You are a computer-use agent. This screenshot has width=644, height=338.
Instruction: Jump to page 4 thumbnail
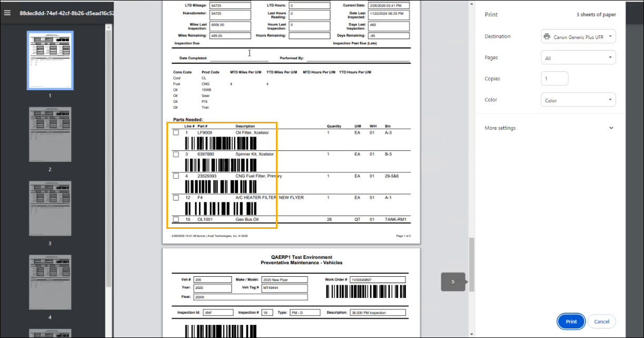(x=50, y=282)
